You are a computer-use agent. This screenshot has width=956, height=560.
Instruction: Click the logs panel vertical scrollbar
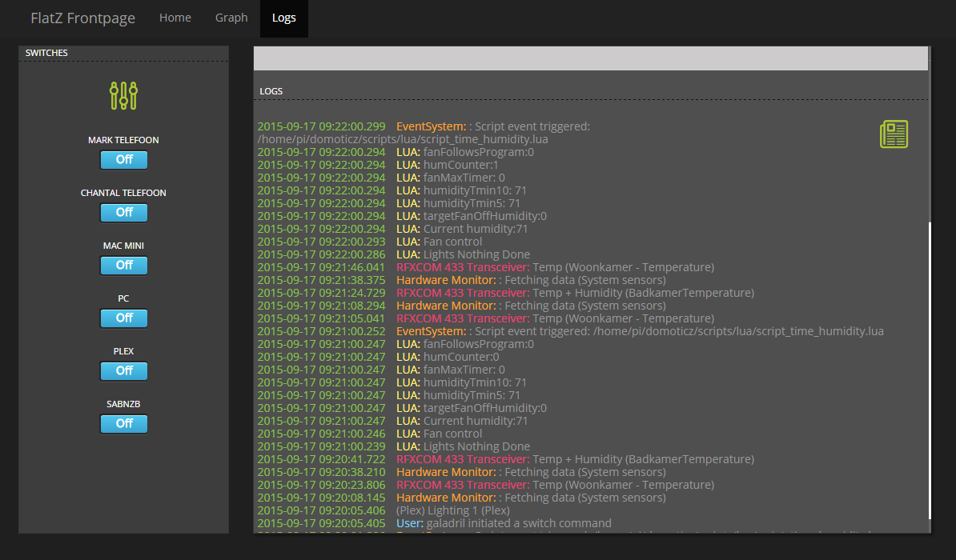coord(930,370)
